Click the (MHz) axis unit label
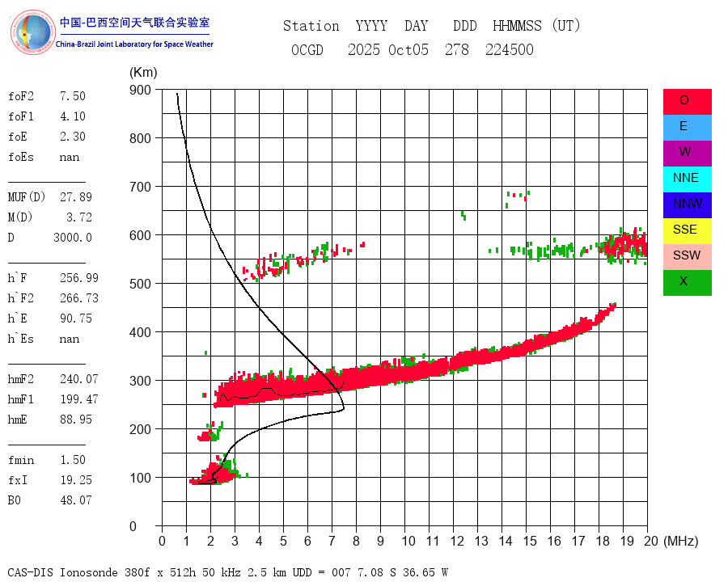Screen dimensions: 728x582 pos(681,541)
